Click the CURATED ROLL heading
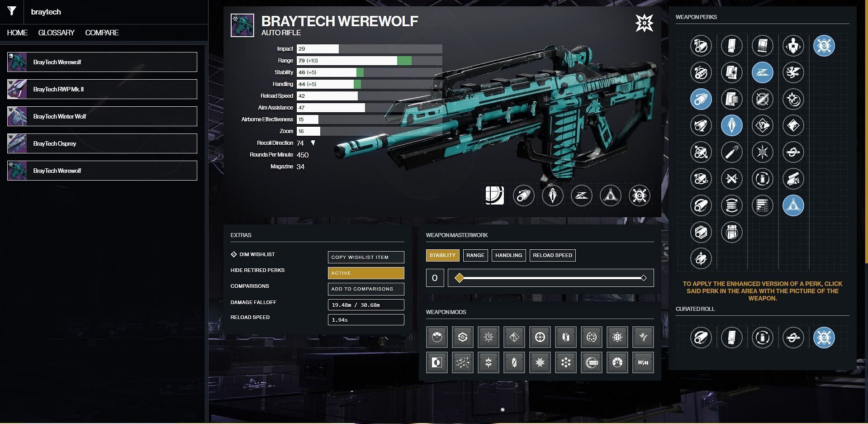The image size is (868, 424). [x=695, y=309]
